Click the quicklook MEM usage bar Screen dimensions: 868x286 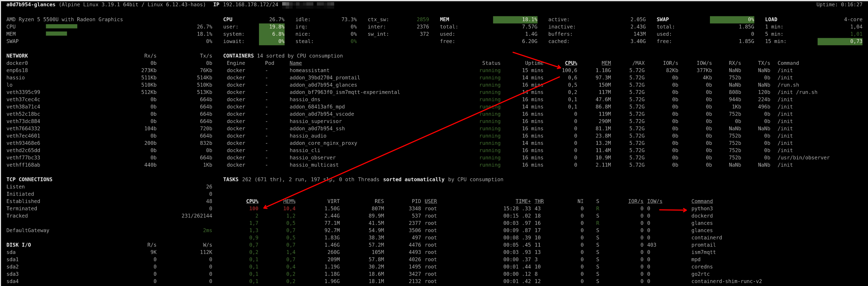pyautogui.click(x=56, y=34)
